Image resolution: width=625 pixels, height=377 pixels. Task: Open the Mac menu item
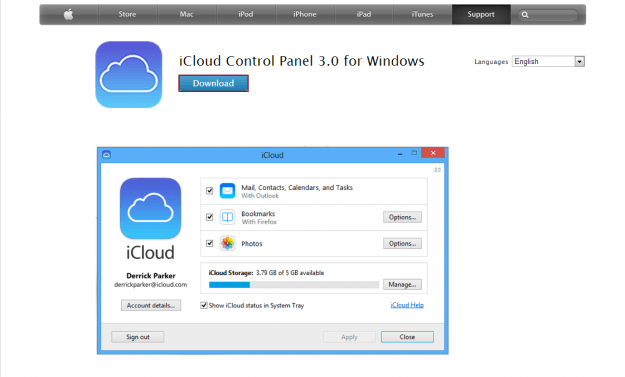pos(187,14)
